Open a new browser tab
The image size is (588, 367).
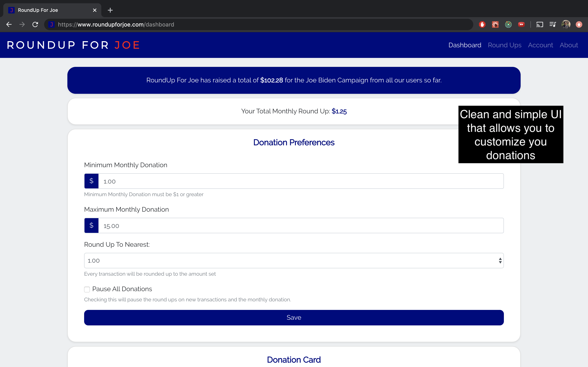110,10
